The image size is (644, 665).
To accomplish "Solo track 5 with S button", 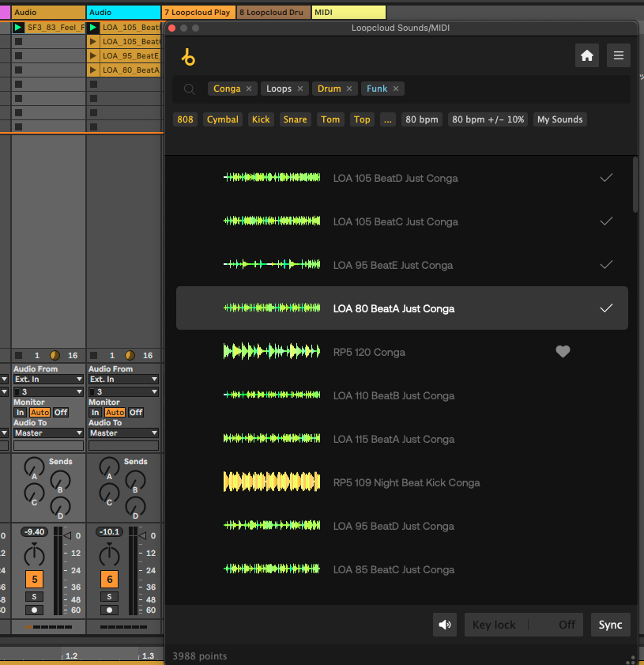I will coord(34,596).
